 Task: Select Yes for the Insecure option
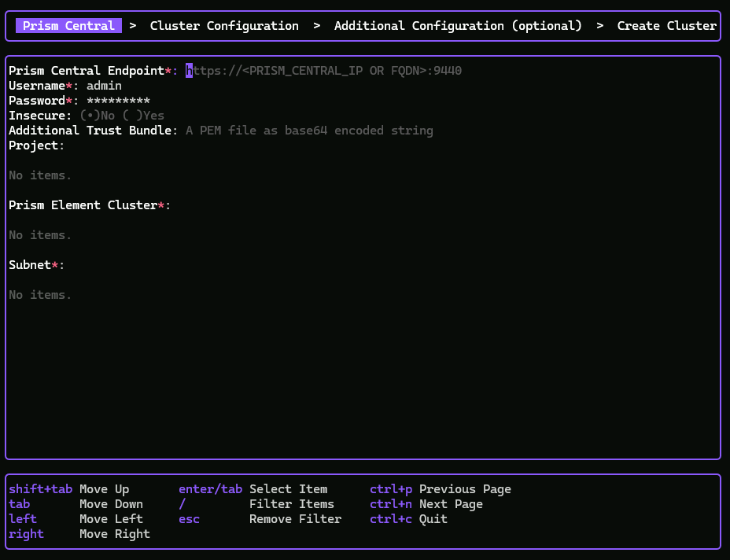point(143,116)
